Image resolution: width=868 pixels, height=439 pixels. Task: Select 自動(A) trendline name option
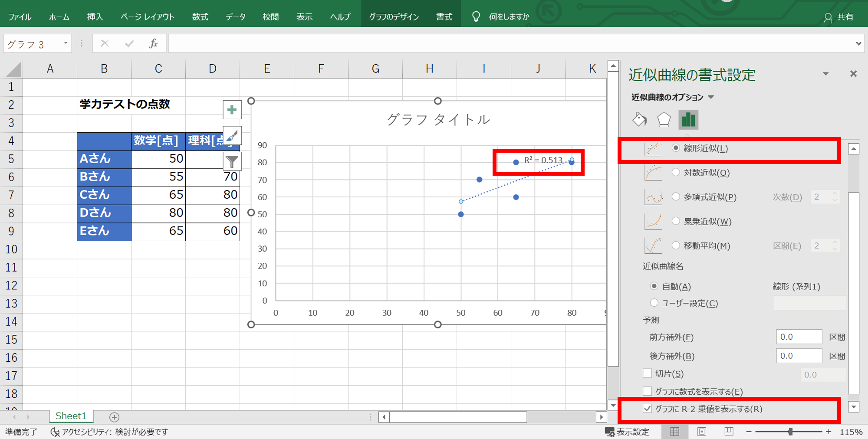[x=654, y=286]
